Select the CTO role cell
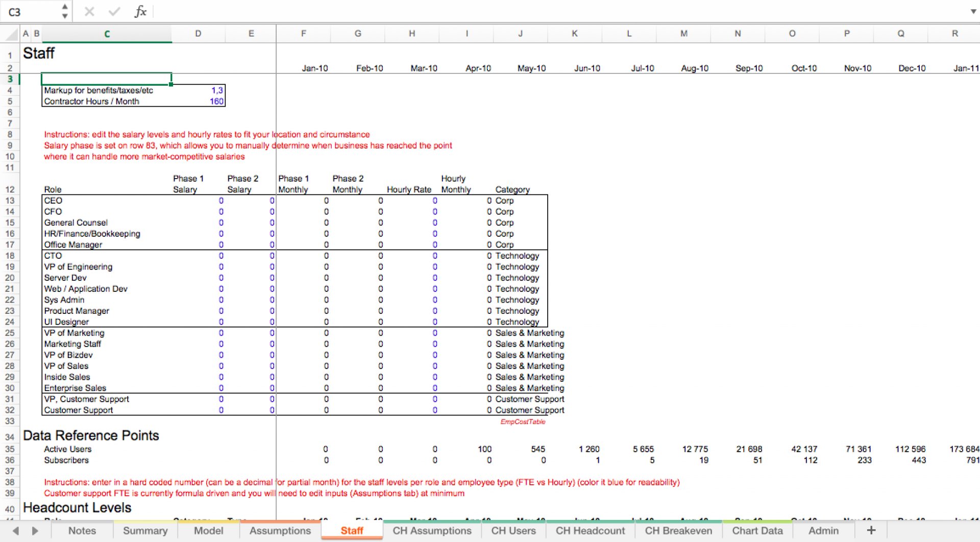The image size is (980, 542). tap(107, 256)
